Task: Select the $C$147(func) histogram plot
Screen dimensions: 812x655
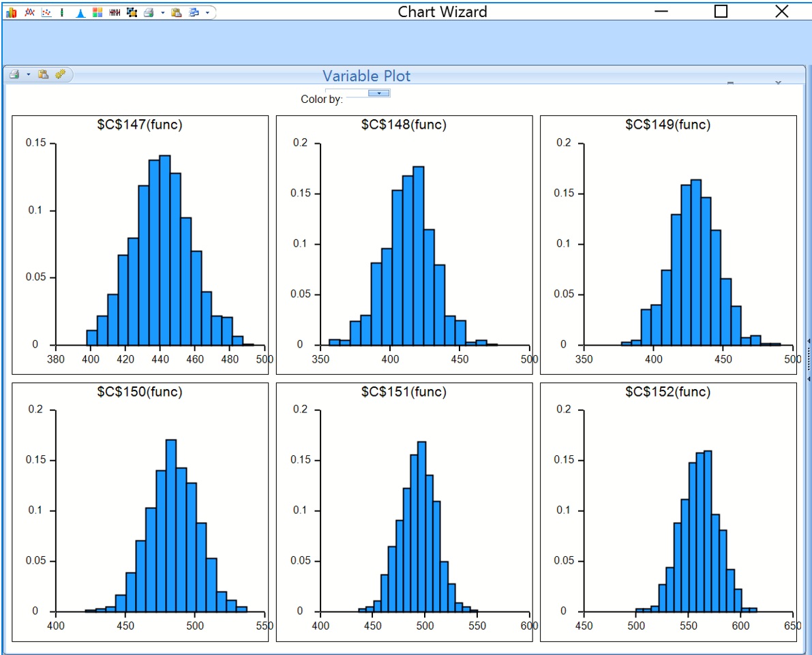Action: pyautogui.click(x=140, y=244)
